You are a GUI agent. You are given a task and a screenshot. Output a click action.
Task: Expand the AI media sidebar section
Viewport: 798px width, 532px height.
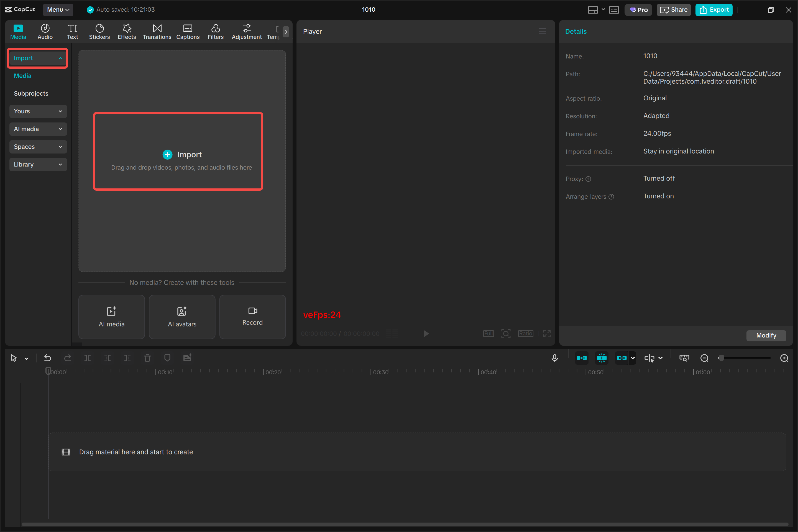coord(38,129)
